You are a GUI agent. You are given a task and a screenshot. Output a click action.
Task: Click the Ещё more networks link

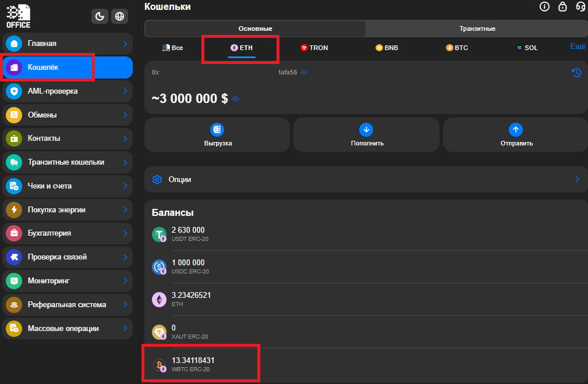click(x=578, y=46)
